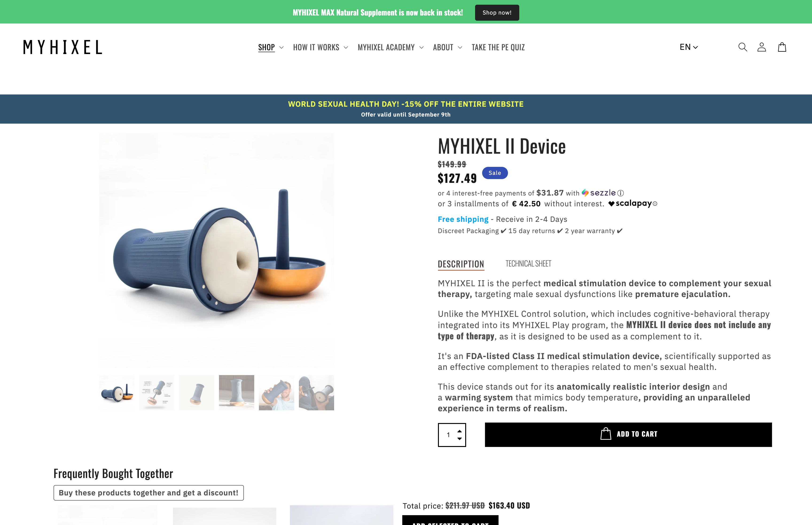Expand the MYHIXEL ACADEMY menu
Image resolution: width=812 pixels, height=525 pixels.
(x=390, y=47)
